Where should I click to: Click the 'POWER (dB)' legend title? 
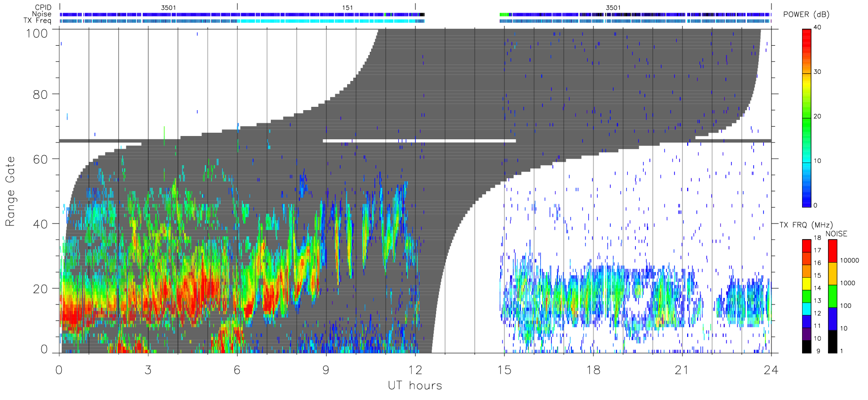(806, 15)
